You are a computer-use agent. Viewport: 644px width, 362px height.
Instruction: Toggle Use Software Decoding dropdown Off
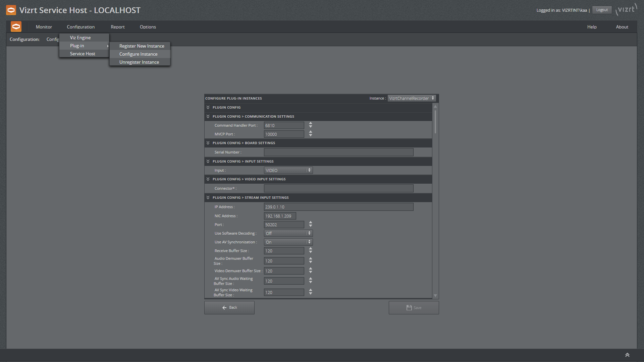point(288,233)
